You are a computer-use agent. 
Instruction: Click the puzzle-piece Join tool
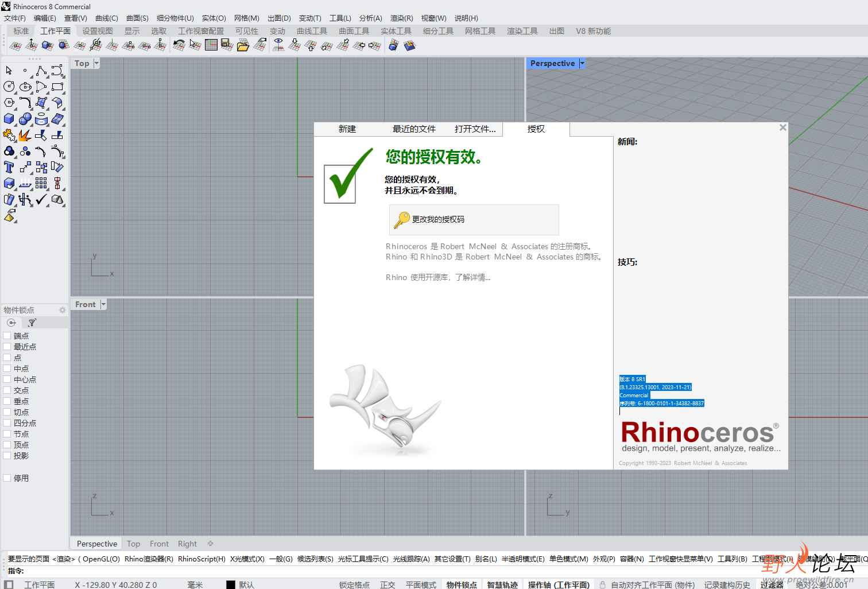tap(9, 135)
